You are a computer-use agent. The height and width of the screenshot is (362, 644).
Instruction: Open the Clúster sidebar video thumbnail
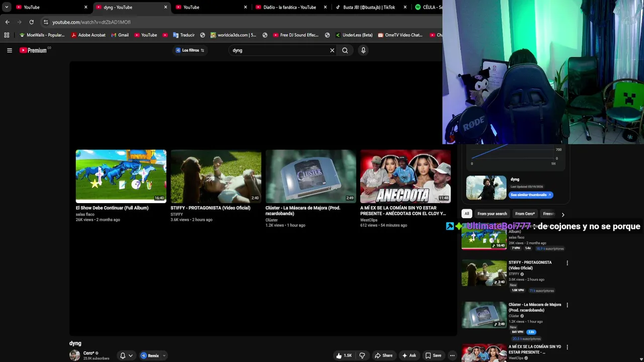(x=484, y=315)
